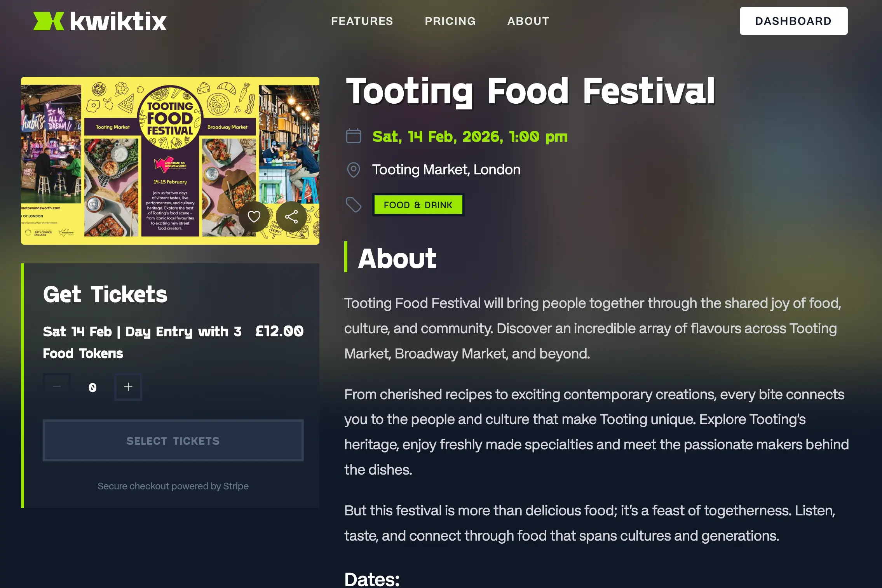Screen dimensions: 882x588
Task: Click the kwiktix wordmark text
Action: click(119, 21)
